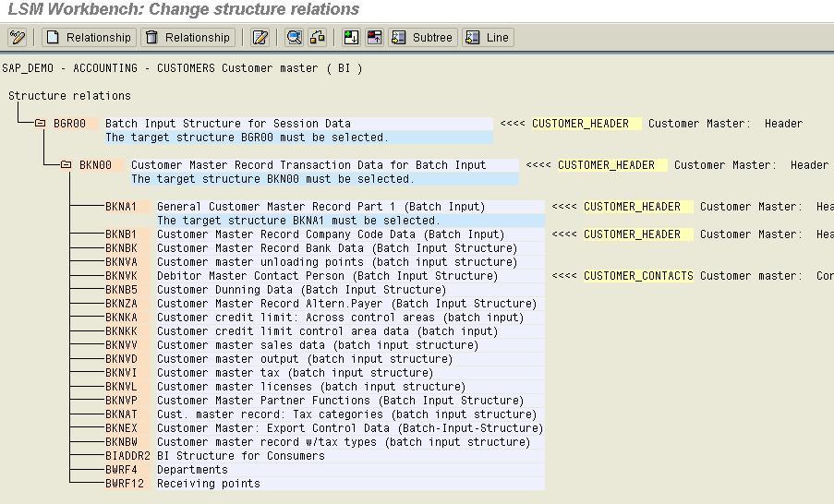834x504 pixels.
Task: Click the green expand node icon
Action: coord(351,38)
